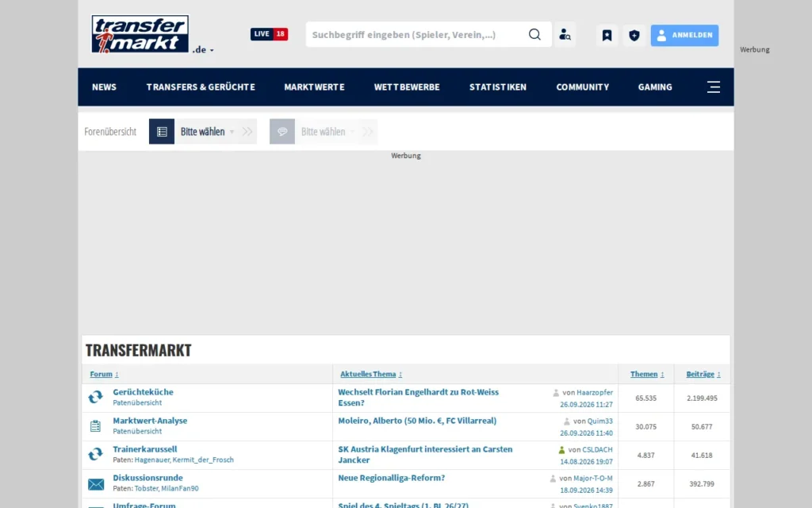Click the ANMELDEN login button
This screenshot has width=812, height=508.
point(684,35)
